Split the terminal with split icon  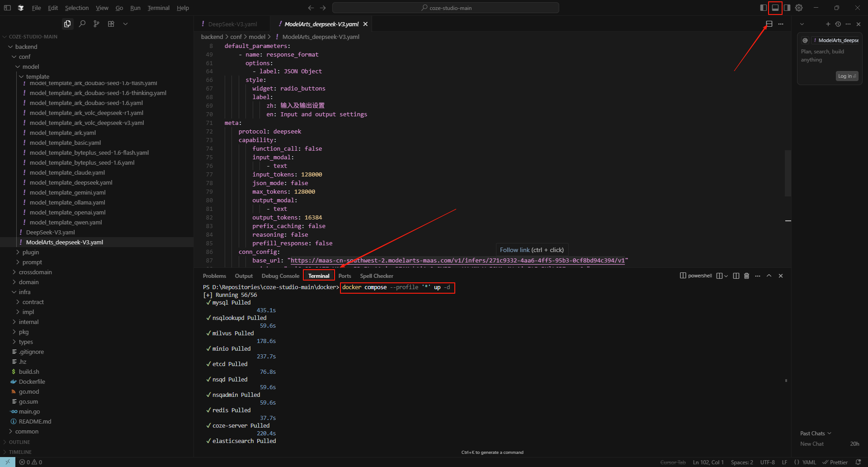736,276
